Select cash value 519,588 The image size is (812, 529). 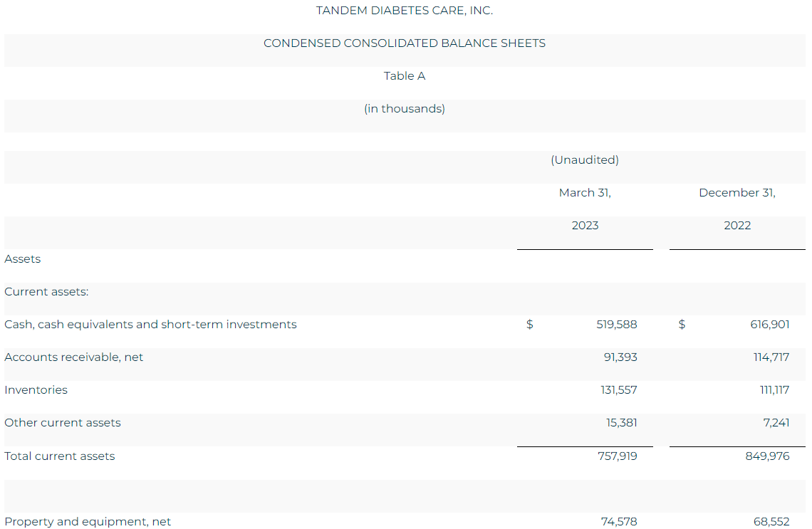(x=616, y=325)
